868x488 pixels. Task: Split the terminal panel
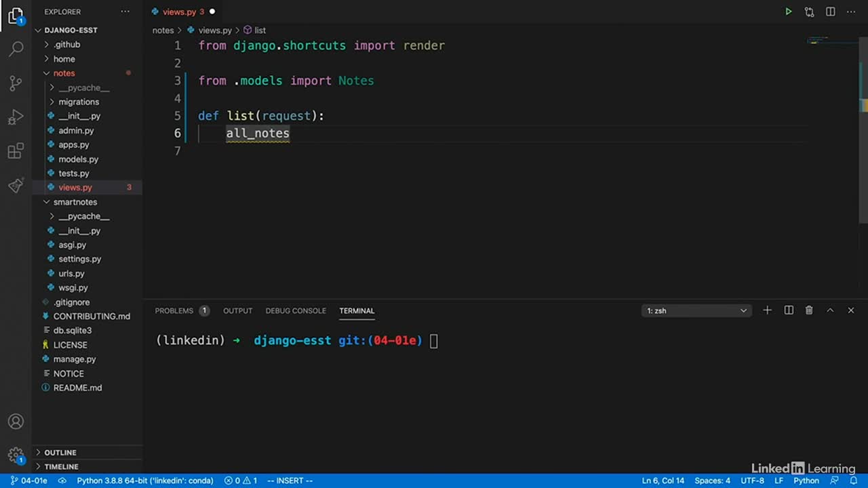(789, 310)
